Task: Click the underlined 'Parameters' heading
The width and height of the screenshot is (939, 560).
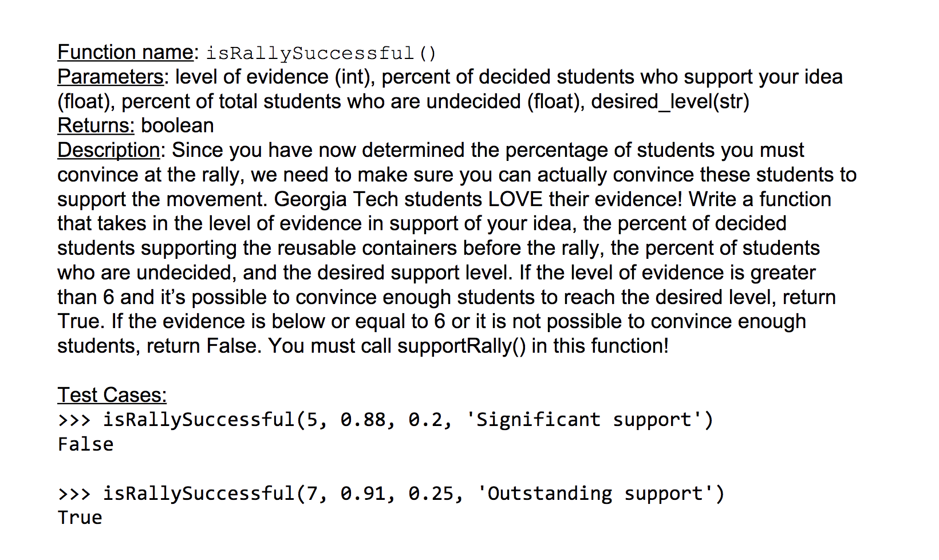Action: coord(111,77)
